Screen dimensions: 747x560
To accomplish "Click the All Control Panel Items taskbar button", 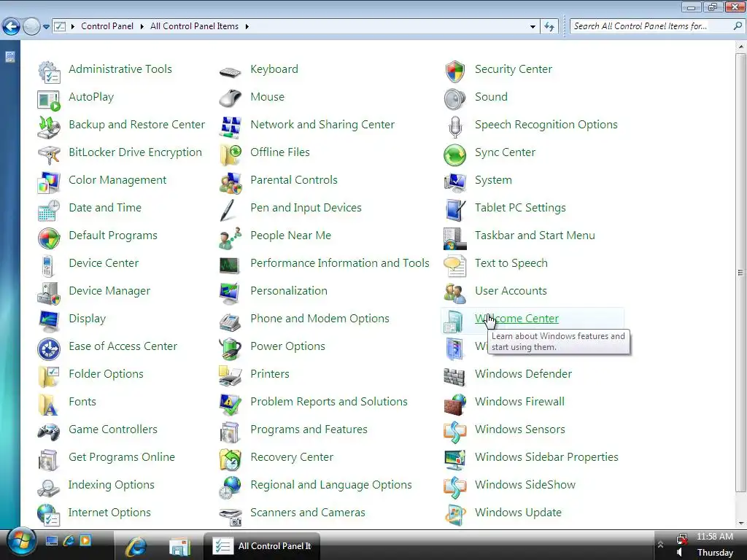I will 262,546.
